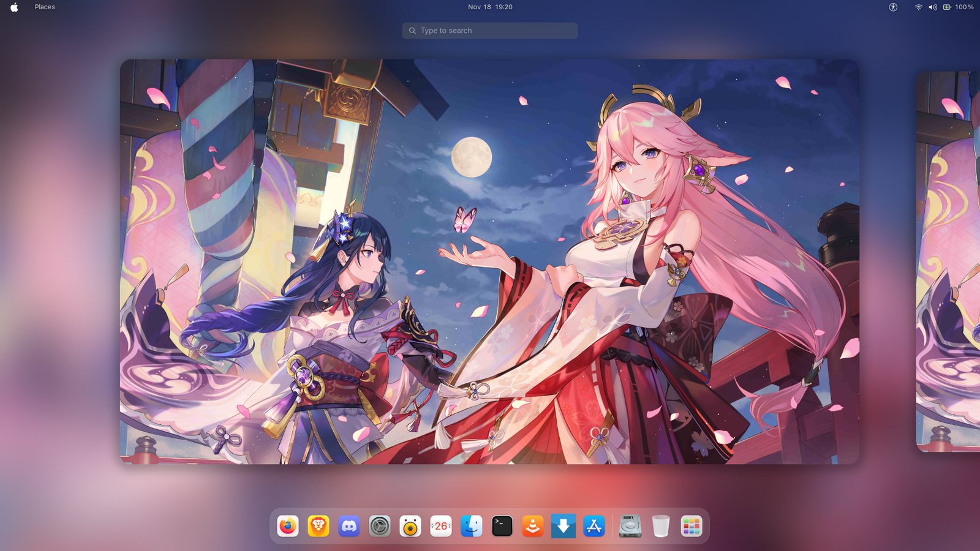The height and width of the screenshot is (551, 980).
Task: Open the Places menu
Action: point(45,7)
